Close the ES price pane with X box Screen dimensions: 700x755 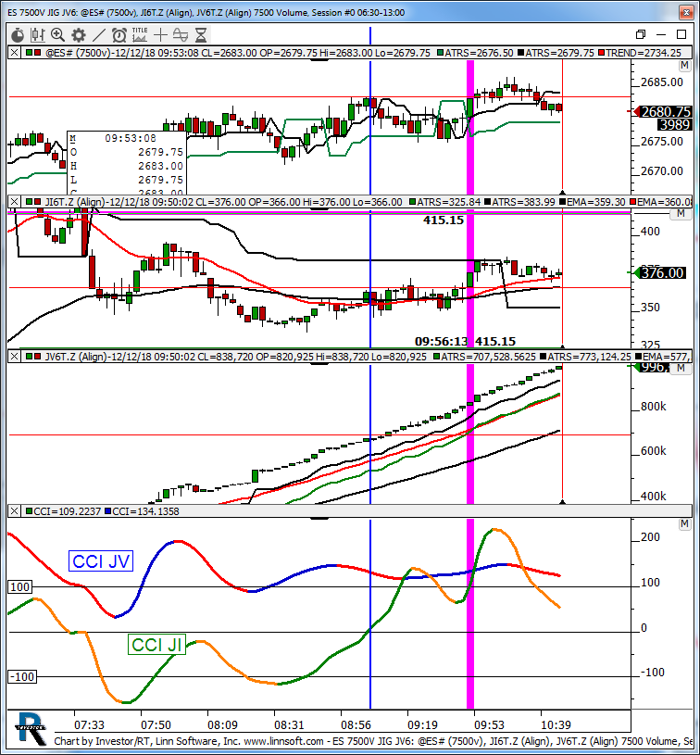(x=13, y=53)
